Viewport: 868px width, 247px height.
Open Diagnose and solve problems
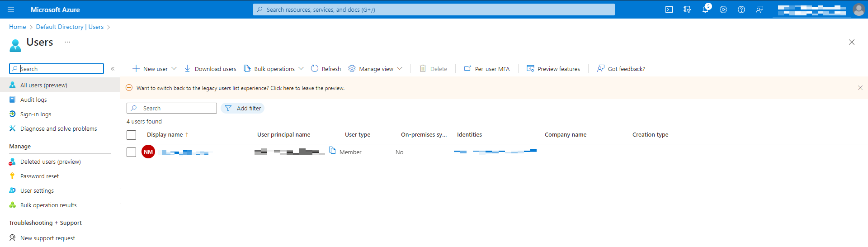60,128
